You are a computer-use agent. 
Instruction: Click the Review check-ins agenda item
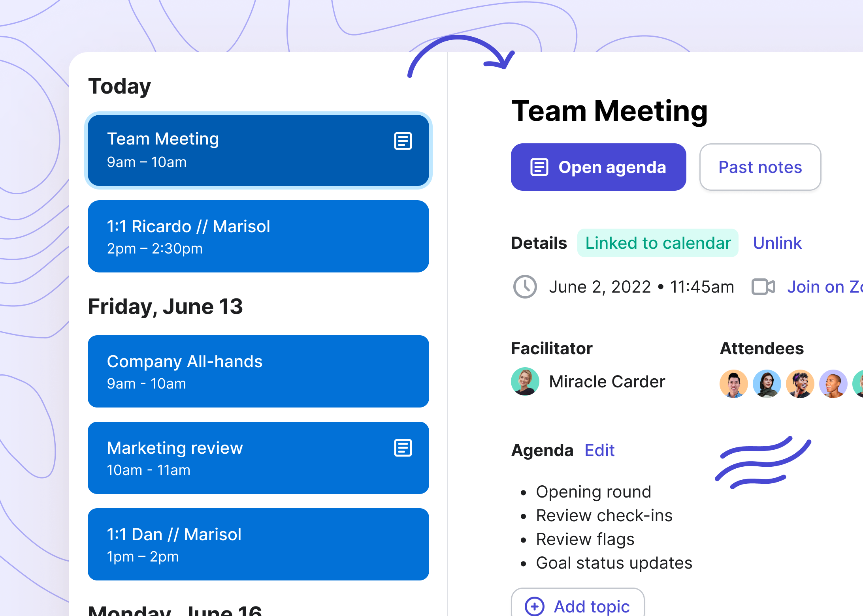coord(604,516)
